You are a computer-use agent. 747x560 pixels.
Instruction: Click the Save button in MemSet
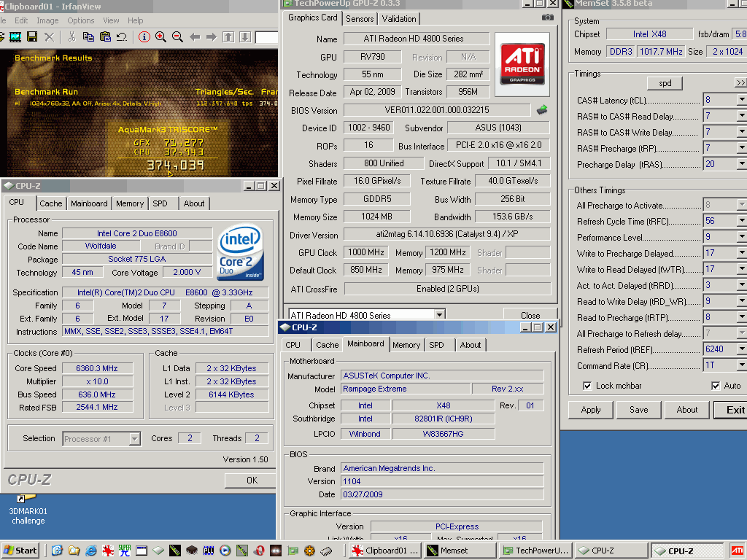point(639,410)
